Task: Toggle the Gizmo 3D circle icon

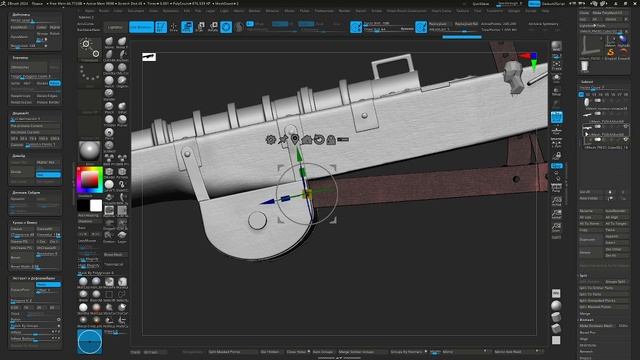Action: pos(226,27)
